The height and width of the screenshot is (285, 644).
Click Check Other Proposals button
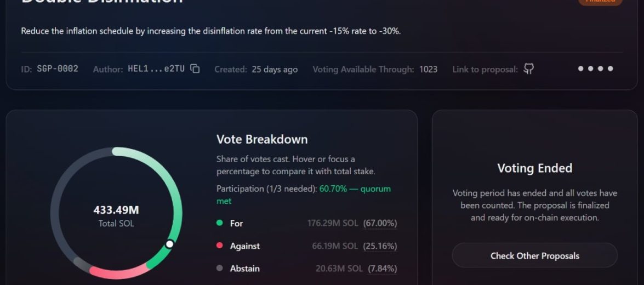535,255
